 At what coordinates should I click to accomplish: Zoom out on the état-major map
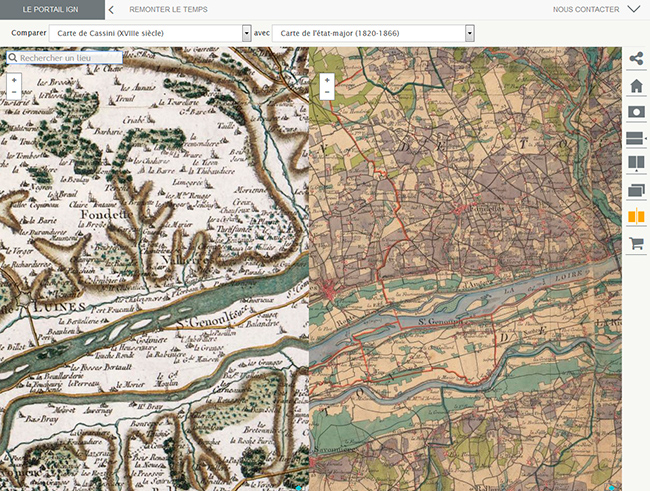327,92
